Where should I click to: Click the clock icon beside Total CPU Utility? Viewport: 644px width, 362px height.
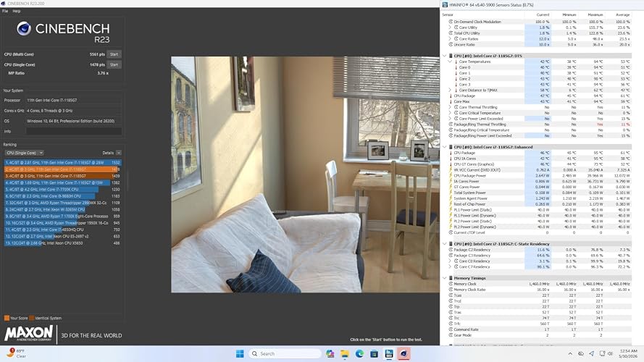click(x=451, y=33)
